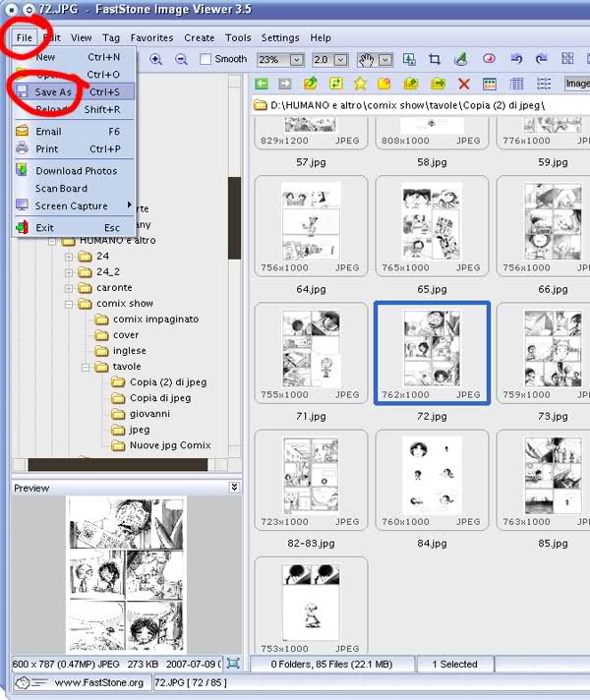Viewport: 590px width, 700px height.
Task: Click the four-squares compare images icon
Action: pos(567,58)
